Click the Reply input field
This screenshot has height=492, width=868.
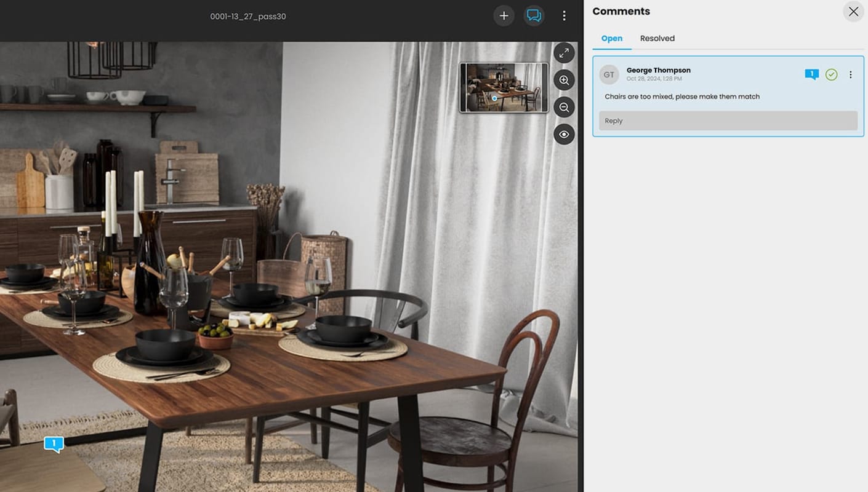coord(728,121)
